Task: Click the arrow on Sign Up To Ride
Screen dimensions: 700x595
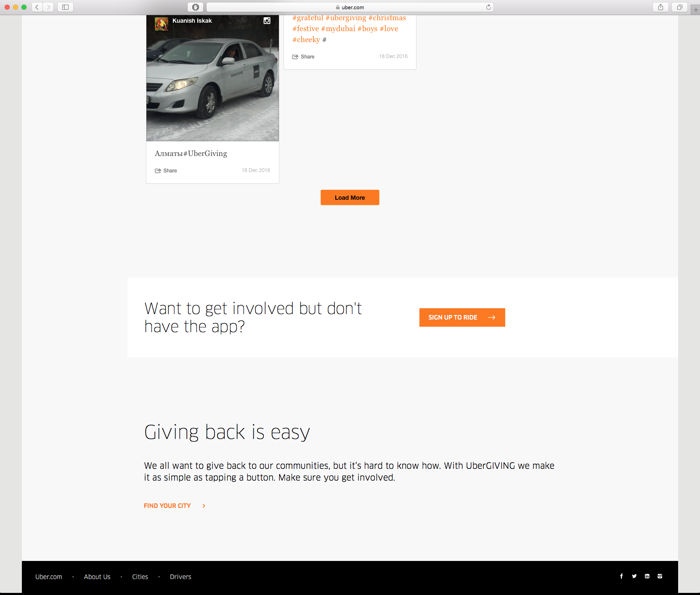Action: tap(491, 317)
